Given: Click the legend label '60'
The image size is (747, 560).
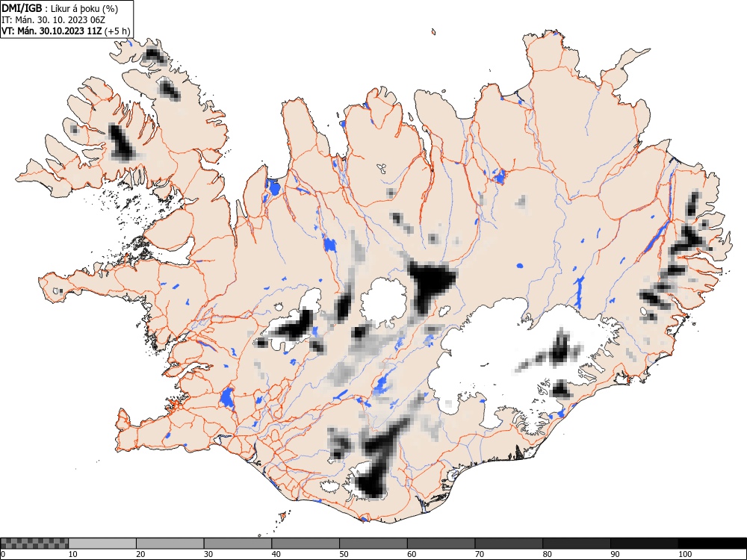Looking at the screenshot, I should (412, 554).
